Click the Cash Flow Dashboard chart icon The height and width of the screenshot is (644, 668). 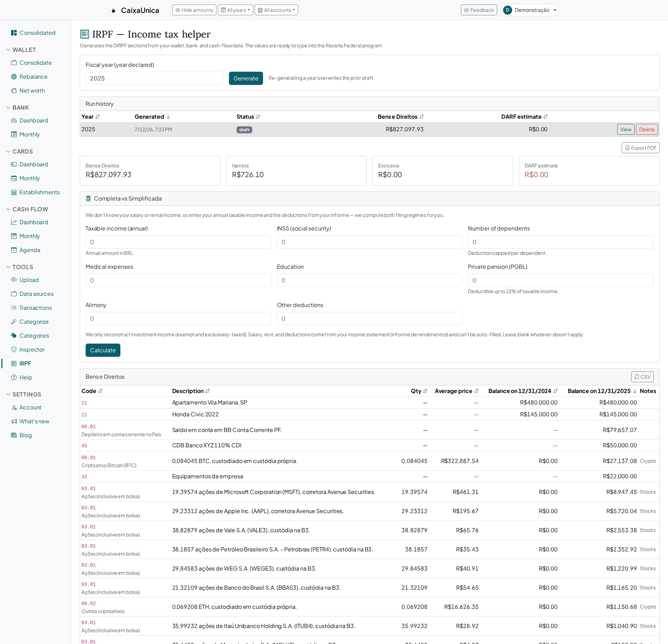pos(14,222)
